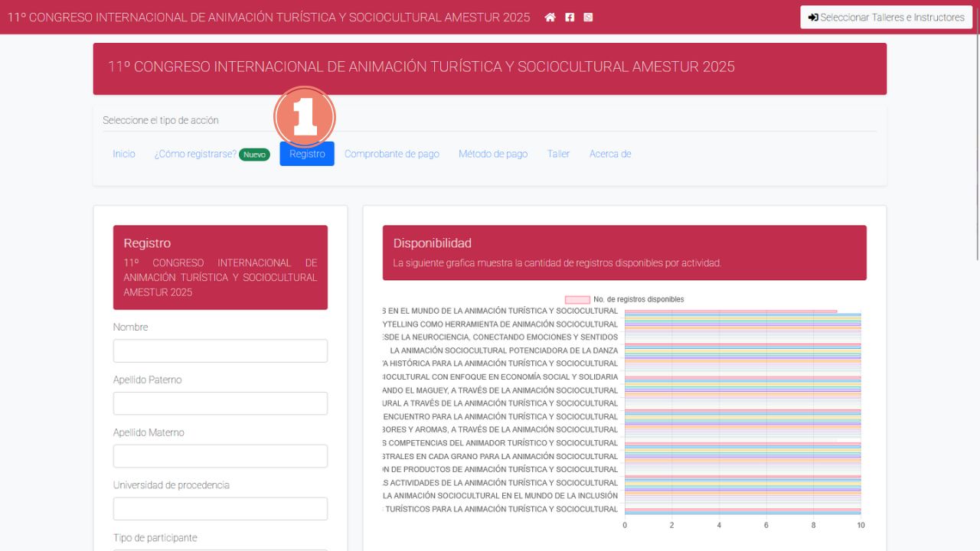Switch to Comprobante de pago tab
This screenshot has width=980, height=551.
point(392,154)
